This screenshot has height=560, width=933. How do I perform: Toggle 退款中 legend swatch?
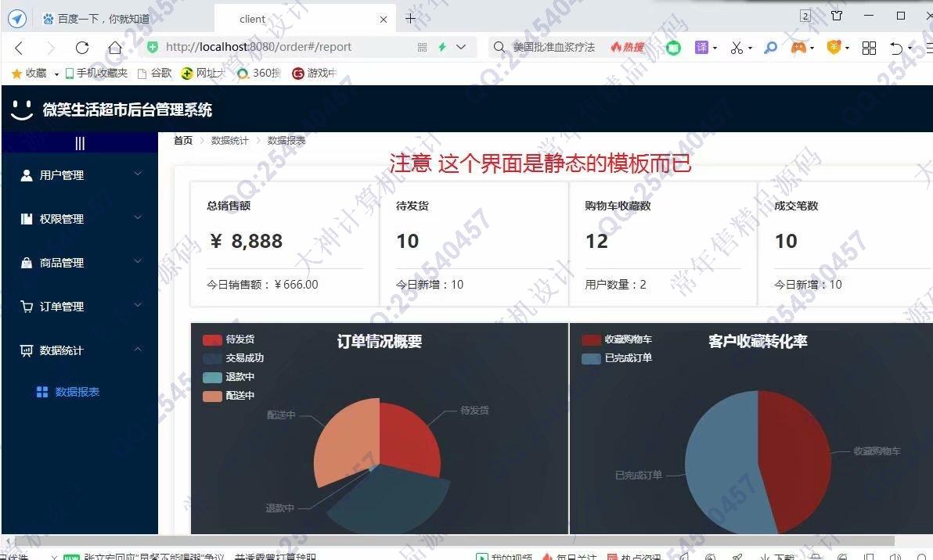(212, 377)
